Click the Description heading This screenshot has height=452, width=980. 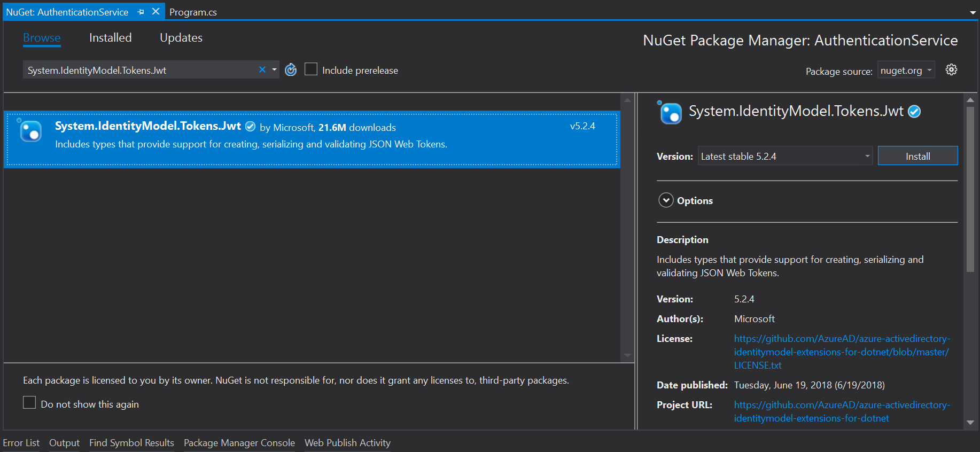point(682,240)
